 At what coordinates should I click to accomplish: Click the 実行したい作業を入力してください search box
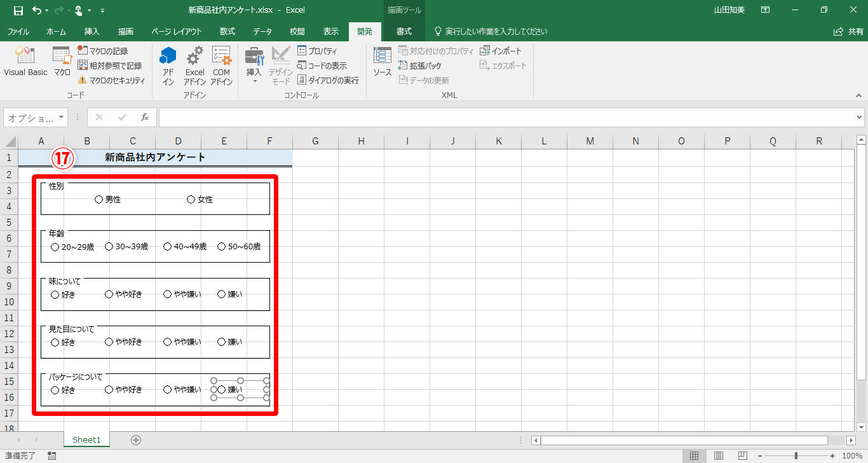click(490, 31)
